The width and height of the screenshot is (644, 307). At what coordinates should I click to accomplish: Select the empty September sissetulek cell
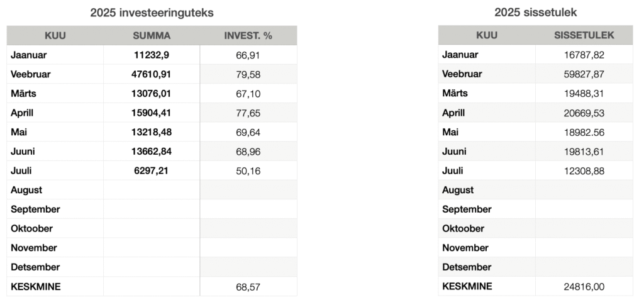(584, 209)
